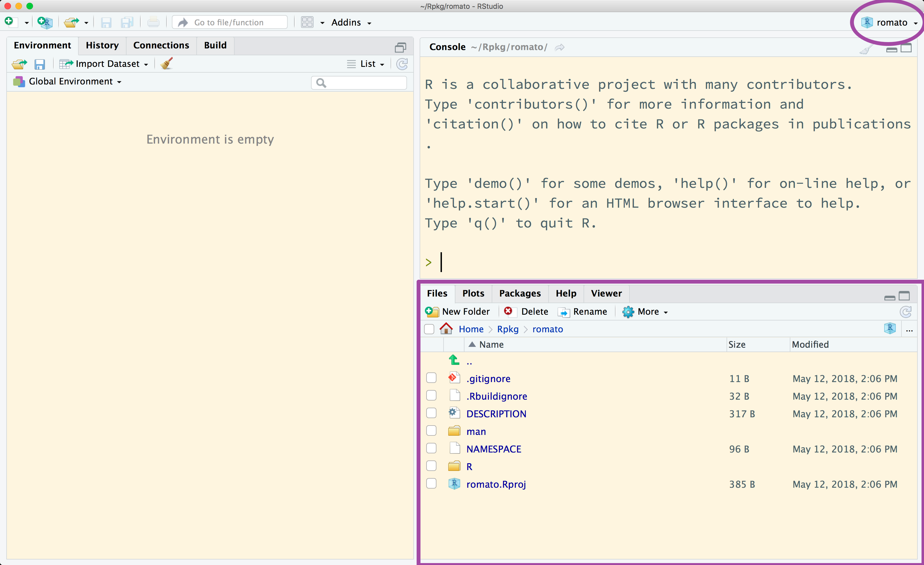Open the man folder link
The width and height of the screenshot is (924, 565).
[x=476, y=432]
